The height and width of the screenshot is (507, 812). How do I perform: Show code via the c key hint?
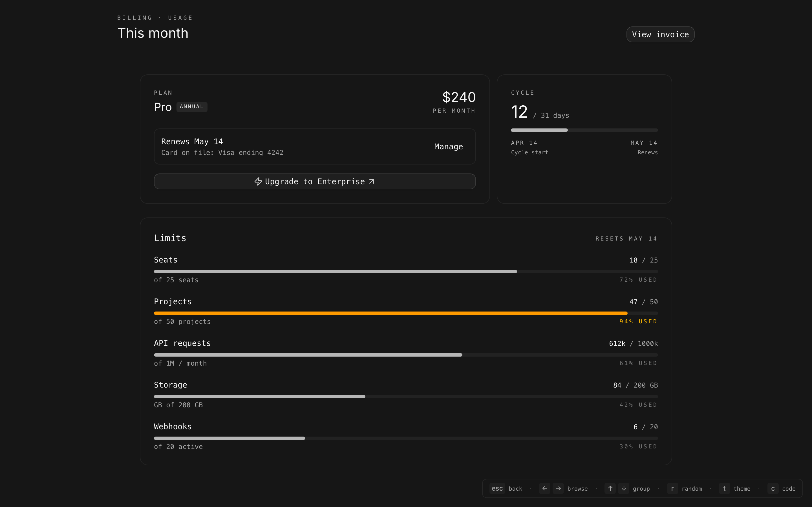(773, 489)
